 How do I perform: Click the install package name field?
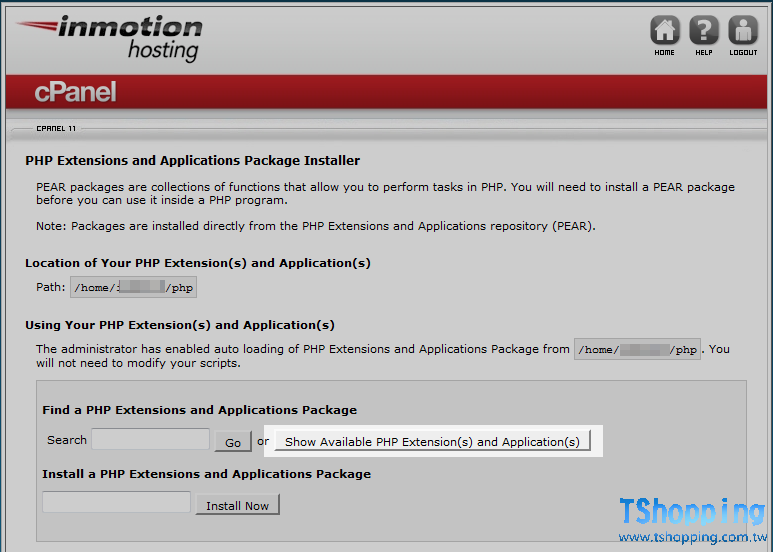pos(116,503)
